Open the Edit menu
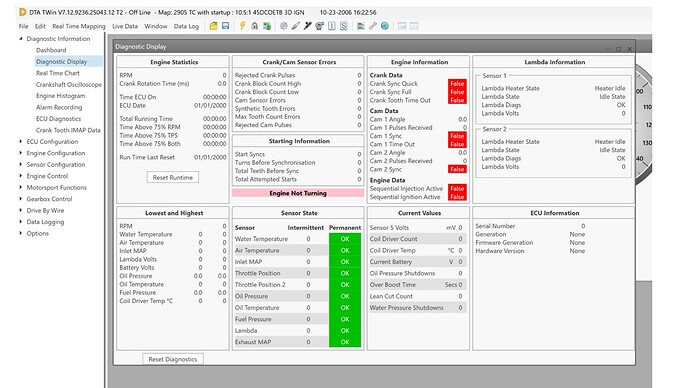 pos(40,26)
